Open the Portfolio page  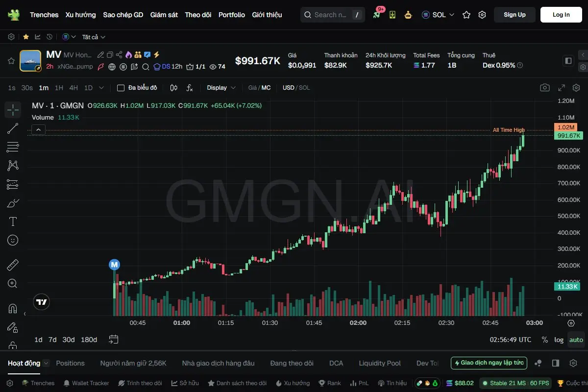pyautogui.click(x=232, y=15)
